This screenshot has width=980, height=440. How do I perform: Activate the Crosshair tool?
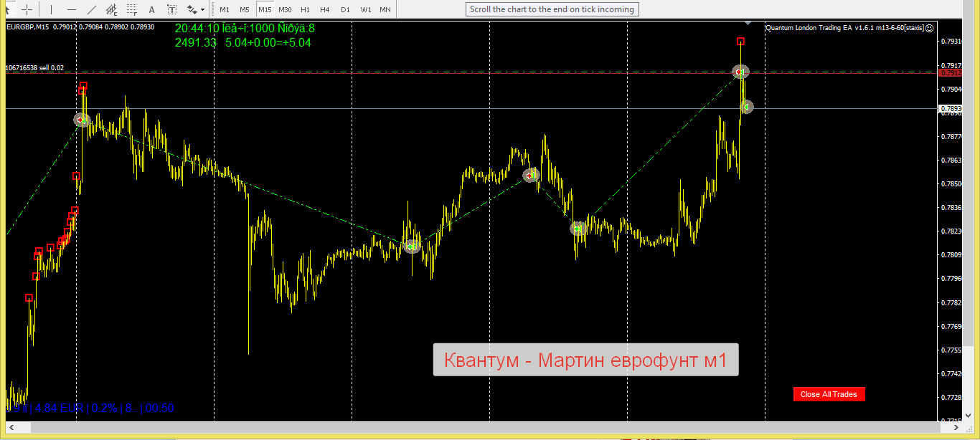[27, 9]
